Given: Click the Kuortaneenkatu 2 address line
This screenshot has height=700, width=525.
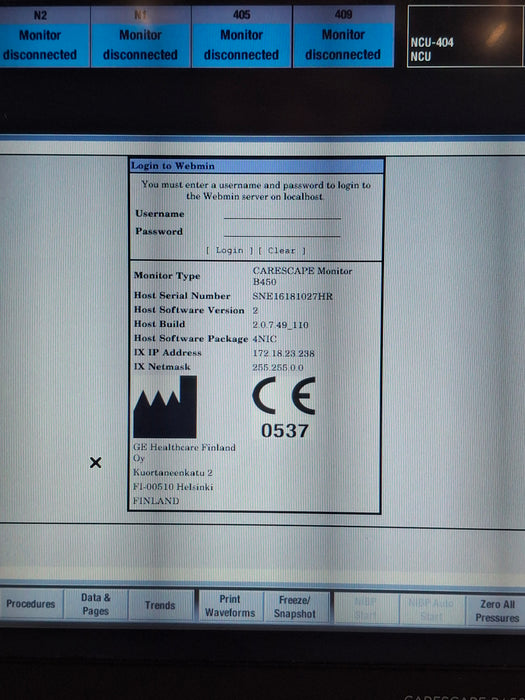Looking at the screenshot, I should coord(173,472).
